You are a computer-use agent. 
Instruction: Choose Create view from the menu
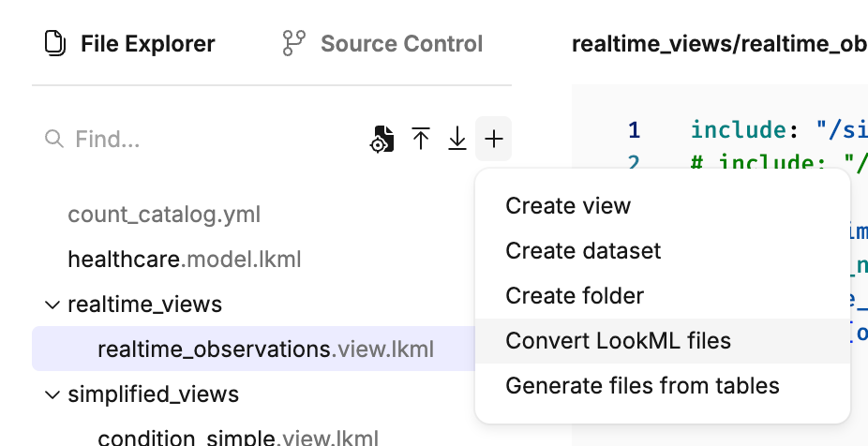pos(568,206)
